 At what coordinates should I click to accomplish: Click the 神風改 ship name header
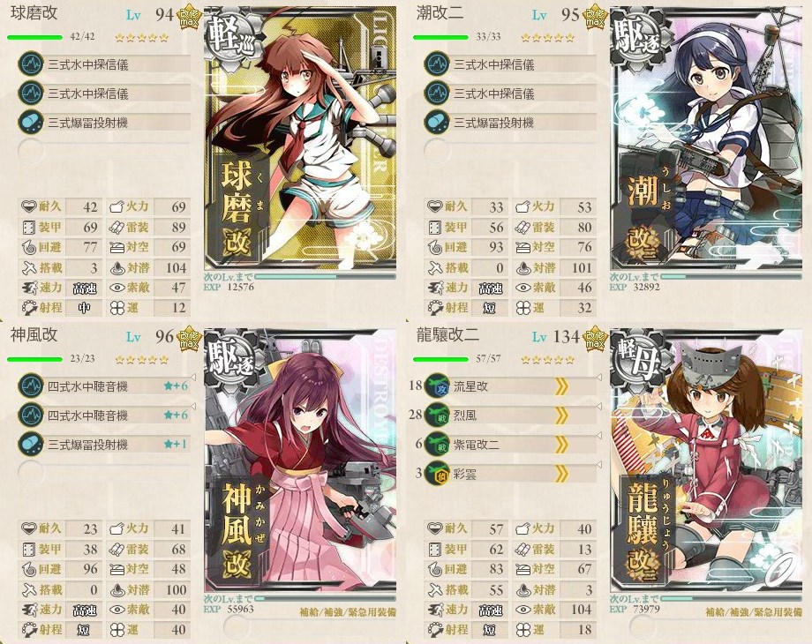34,334
